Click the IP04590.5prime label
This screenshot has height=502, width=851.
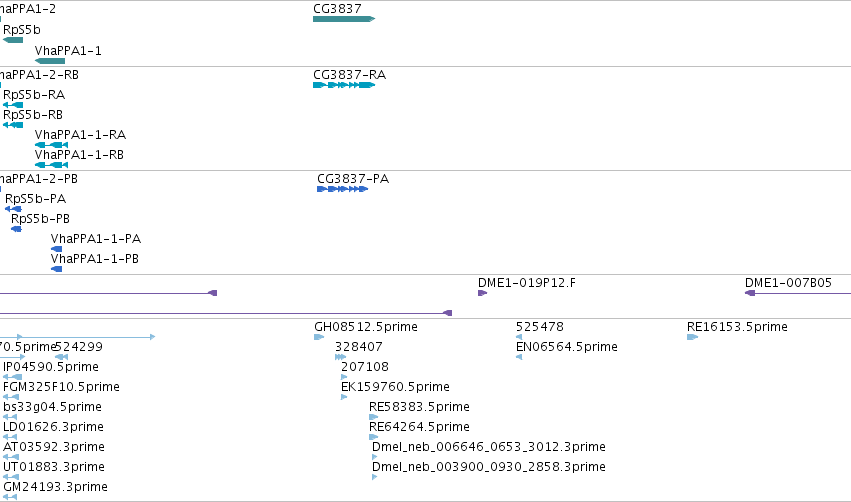(51, 367)
